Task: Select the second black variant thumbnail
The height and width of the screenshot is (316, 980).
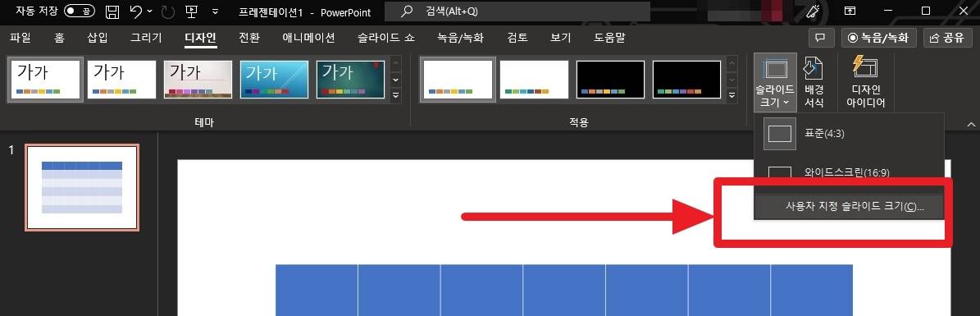Action: tap(686, 80)
